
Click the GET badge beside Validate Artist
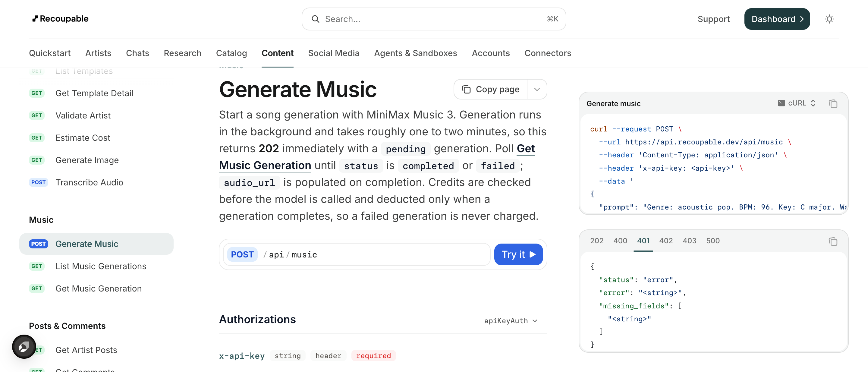[x=37, y=115]
